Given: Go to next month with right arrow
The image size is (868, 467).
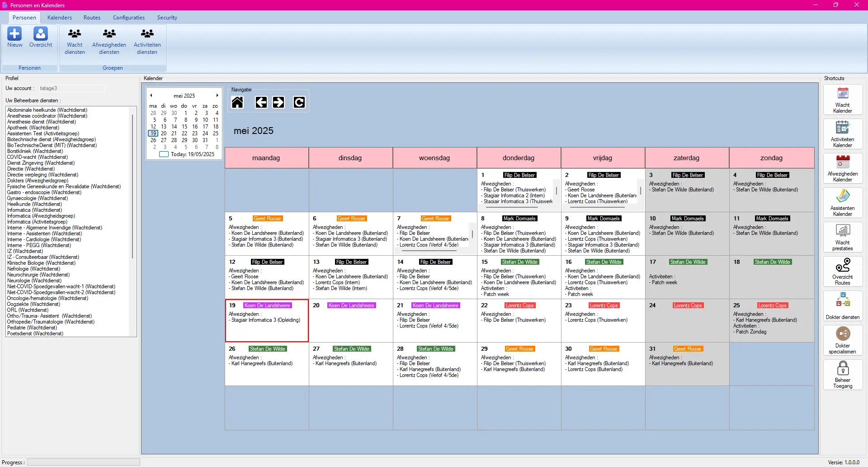Looking at the screenshot, I should (278, 103).
